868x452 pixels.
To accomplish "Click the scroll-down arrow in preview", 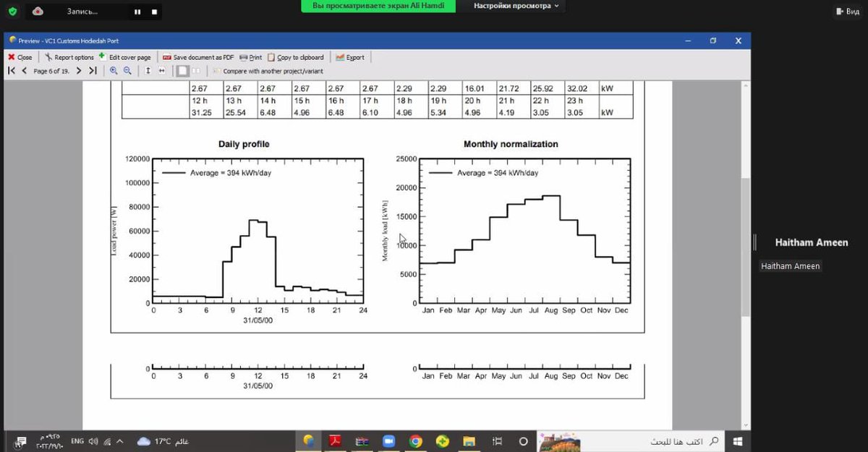I will (x=745, y=425).
